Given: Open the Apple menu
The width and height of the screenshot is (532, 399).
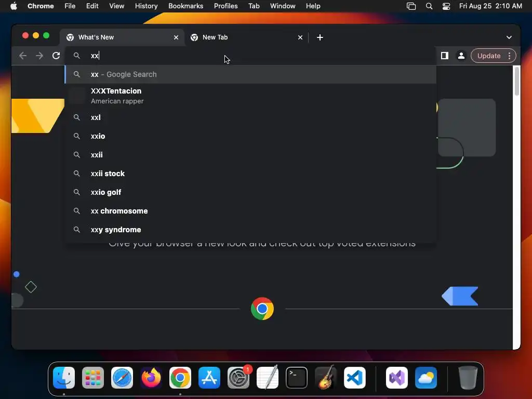Looking at the screenshot, I should (14, 6).
